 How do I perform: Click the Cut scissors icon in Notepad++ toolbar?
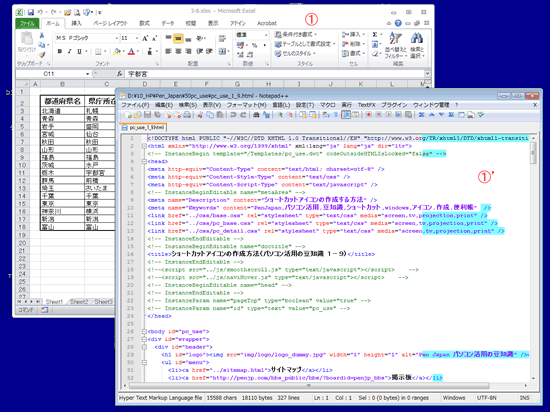point(200,115)
